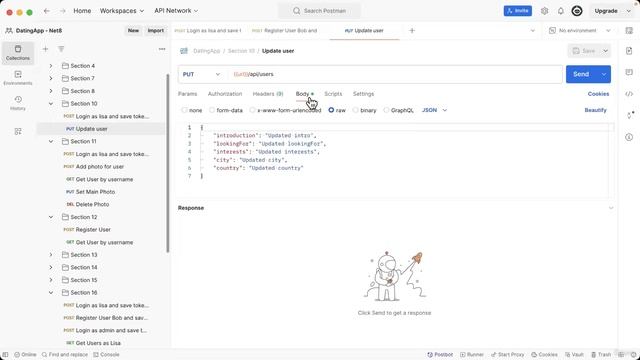Screen dimensions: 640x360
Task: Open the PUT method dropdown
Action: pos(202,74)
